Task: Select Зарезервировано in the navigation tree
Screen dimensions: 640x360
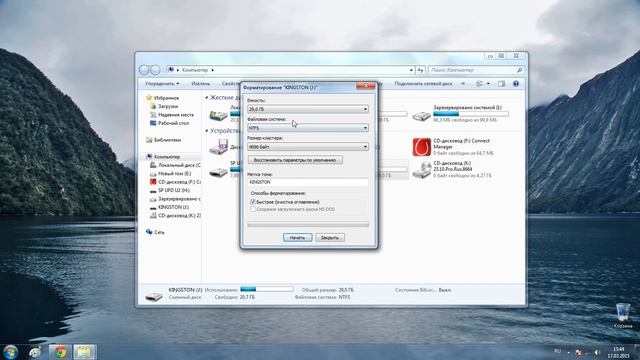Action: pyautogui.click(x=179, y=199)
